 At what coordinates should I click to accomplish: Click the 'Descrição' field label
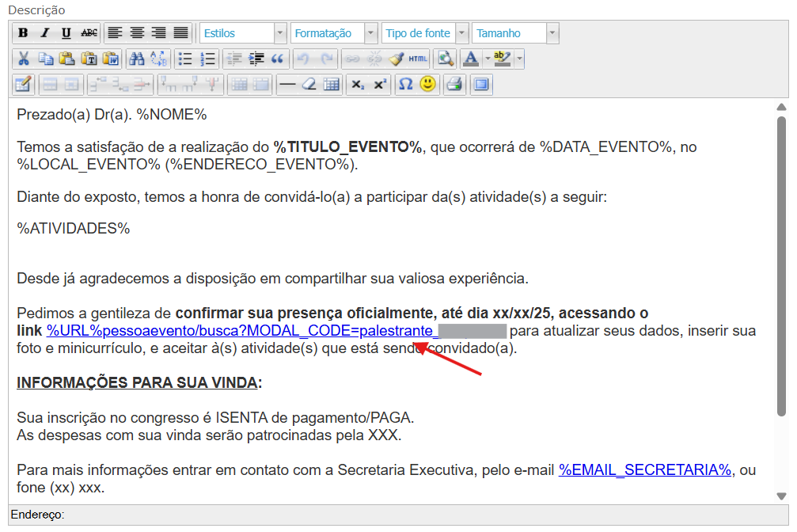pos(36,10)
